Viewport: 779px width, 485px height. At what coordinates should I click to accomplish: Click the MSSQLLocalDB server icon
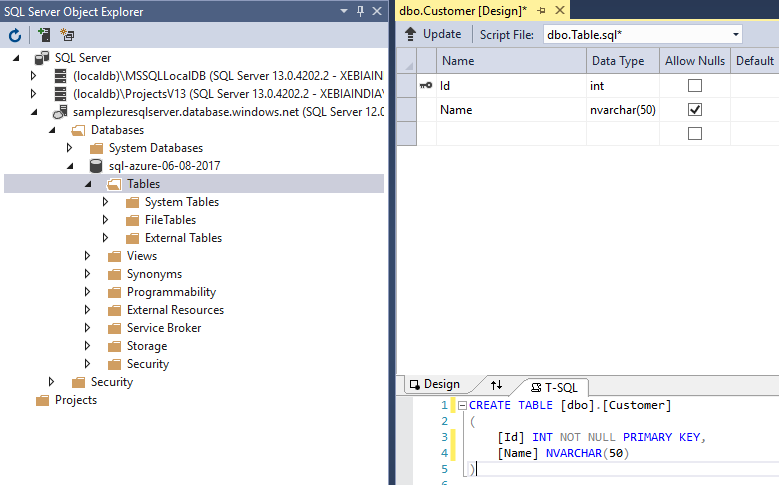point(60,76)
